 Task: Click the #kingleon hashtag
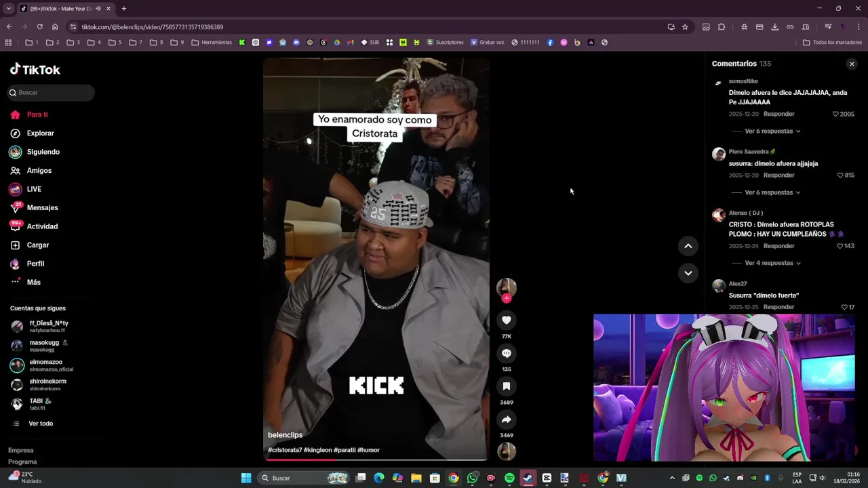point(317,450)
